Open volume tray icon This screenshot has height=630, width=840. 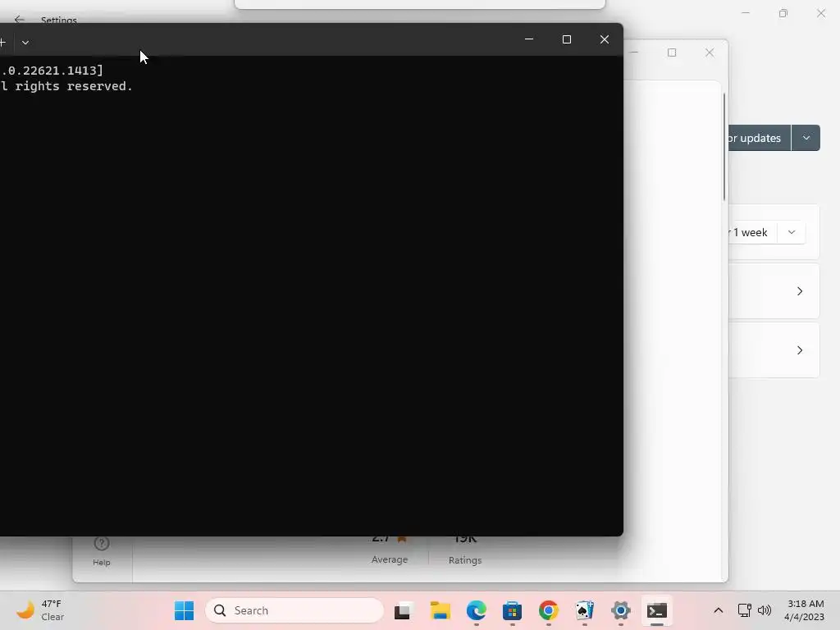click(765, 610)
